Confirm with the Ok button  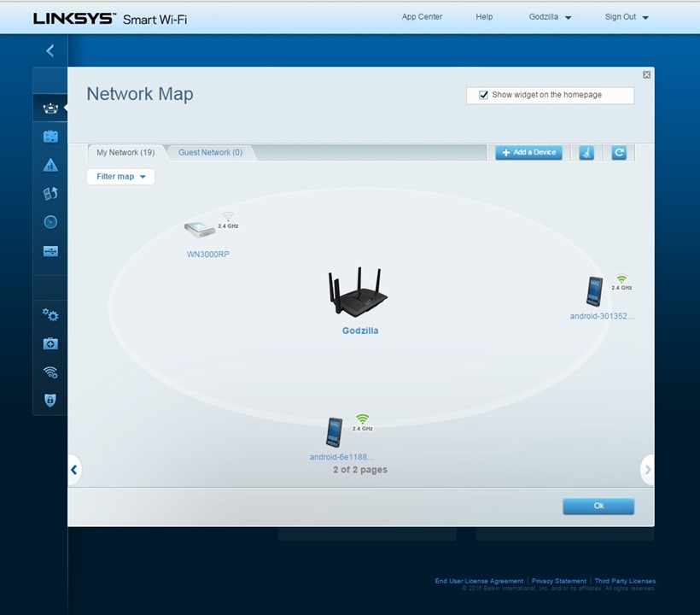(x=598, y=506)
